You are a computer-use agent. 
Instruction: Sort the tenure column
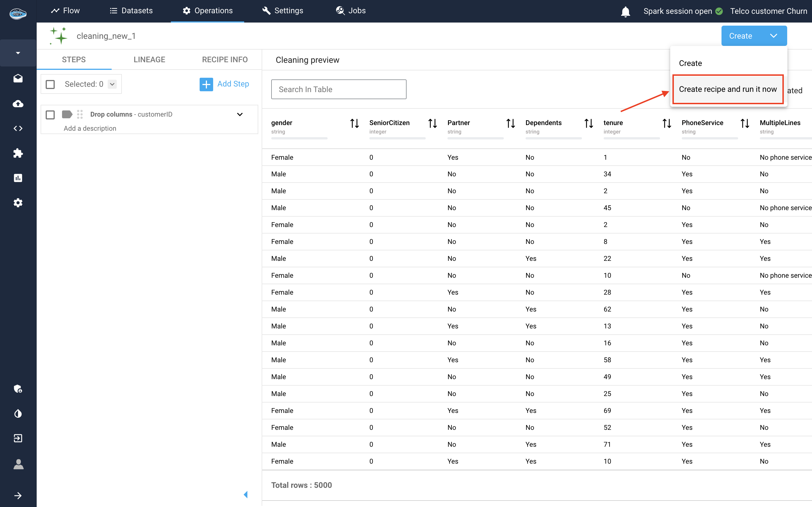click(667, 123)
